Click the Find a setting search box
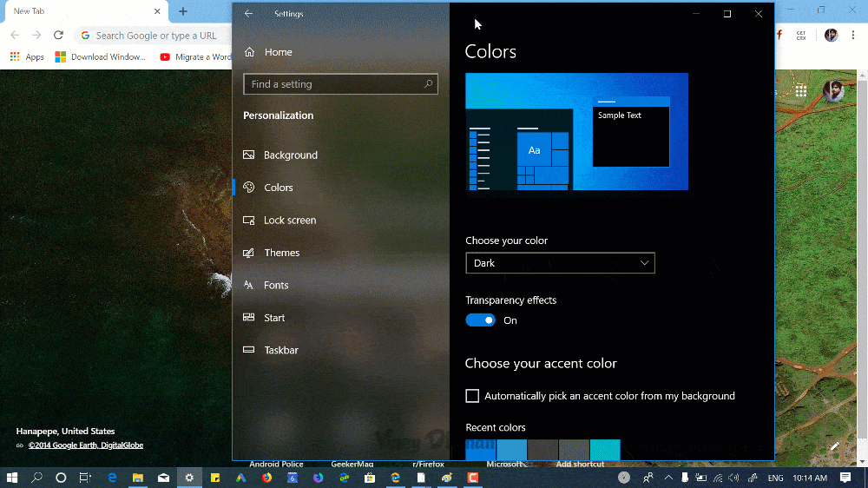This screenshot has height=488, width=868. click(x=340, y=84)
